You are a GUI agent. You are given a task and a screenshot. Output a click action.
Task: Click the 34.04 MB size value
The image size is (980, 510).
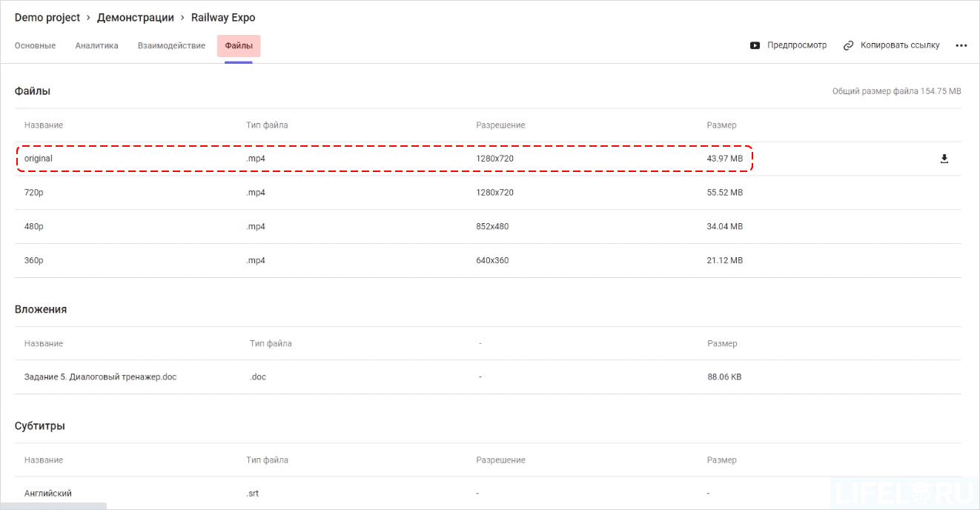click(x=725, y=227)
